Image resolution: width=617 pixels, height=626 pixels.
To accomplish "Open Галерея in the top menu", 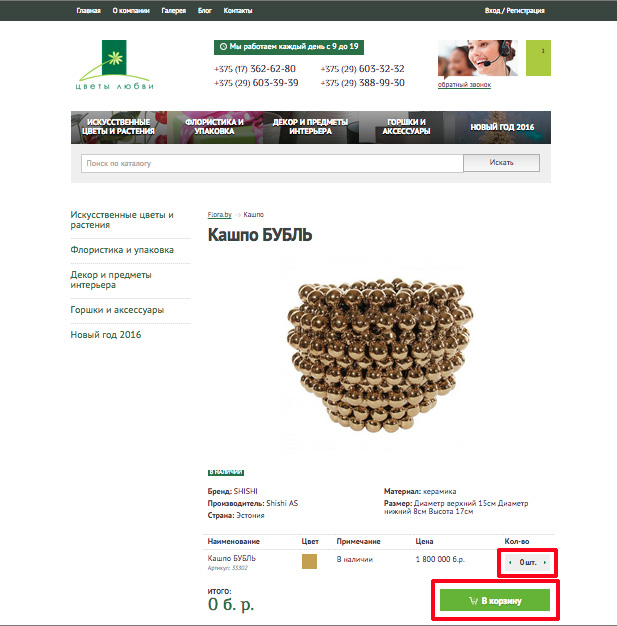I will [x=173, y=11].
